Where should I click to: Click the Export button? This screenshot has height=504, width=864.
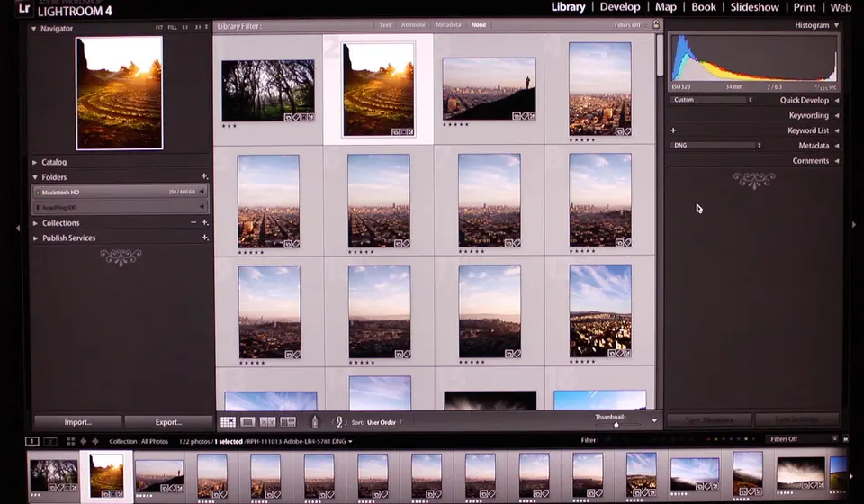click(x=168, y=422)
